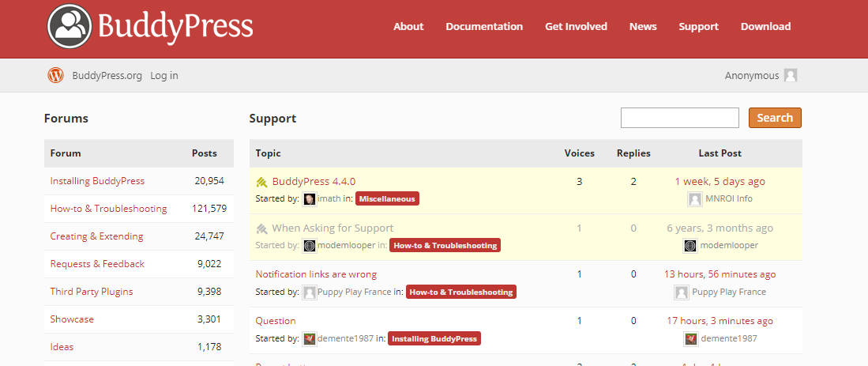868x366 pixels.
Task: Open the When Asking for Support topic
Action: coord(333,228)
